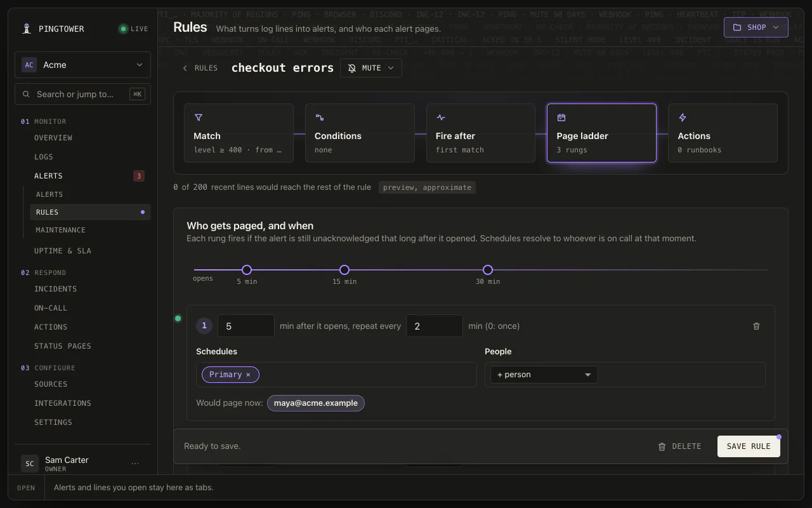The image size is (812, 508).
Task: Select Rules in the sidebar
Action: (x=90, y=212)
